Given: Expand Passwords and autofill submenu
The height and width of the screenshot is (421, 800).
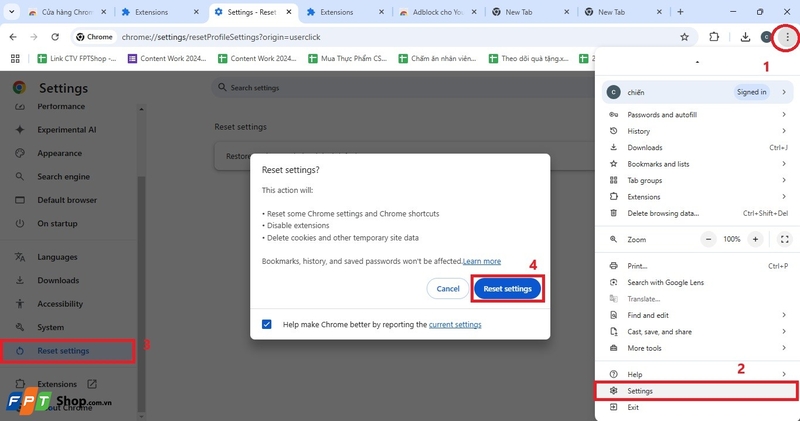Looking at the screenshot, I should (x=697, y=115).
